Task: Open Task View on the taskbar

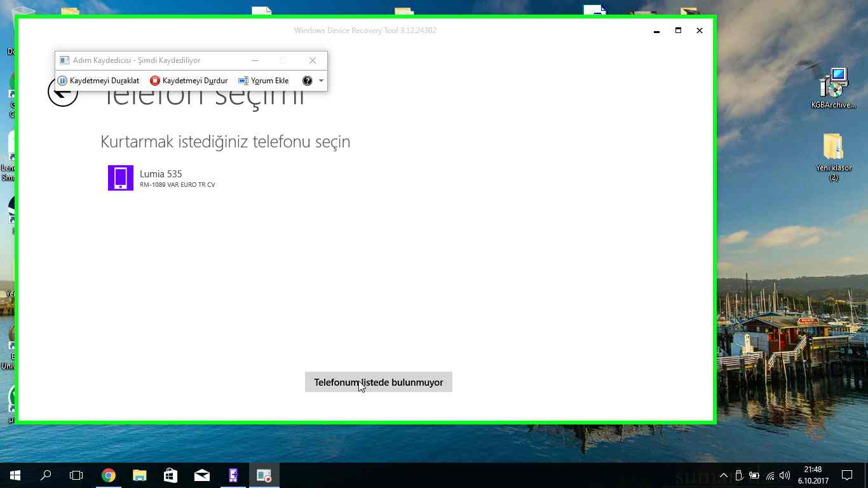Action: pos(76,475)
